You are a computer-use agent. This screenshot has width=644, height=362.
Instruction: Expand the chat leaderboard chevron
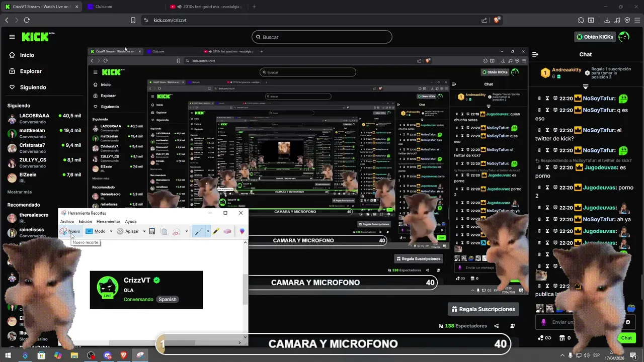pyautogui.click(x=586, y=86)
